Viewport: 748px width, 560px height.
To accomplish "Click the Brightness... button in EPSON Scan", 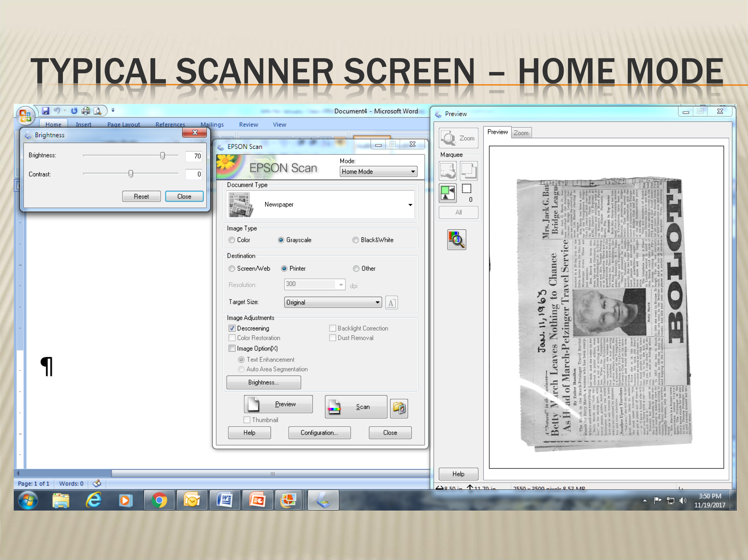I will pyautogui.click(x=264, y=382).
